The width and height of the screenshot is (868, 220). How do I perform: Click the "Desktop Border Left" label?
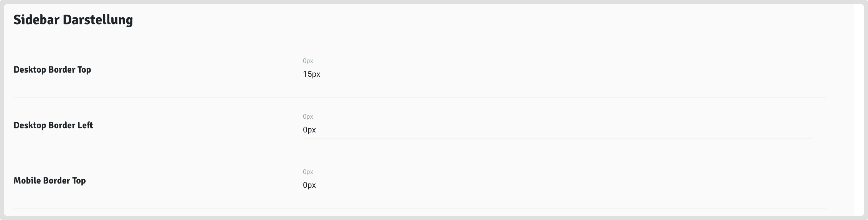[53, 125]
